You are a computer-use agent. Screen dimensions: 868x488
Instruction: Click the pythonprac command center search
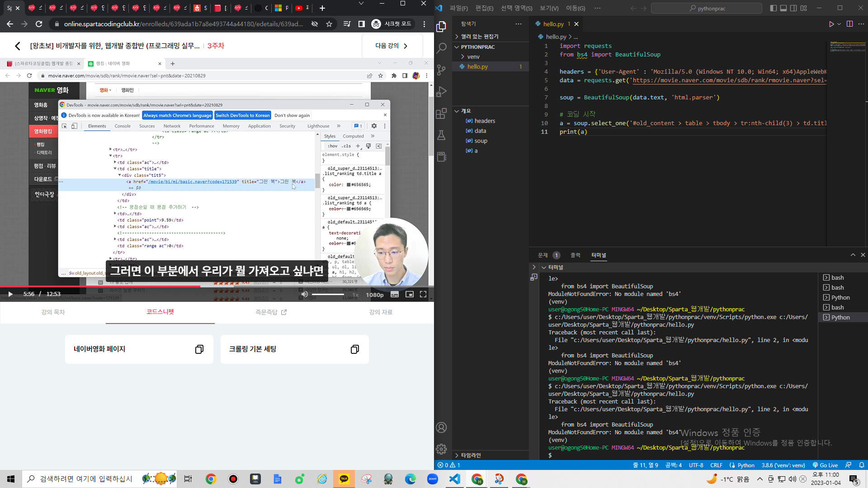[707, 8]
